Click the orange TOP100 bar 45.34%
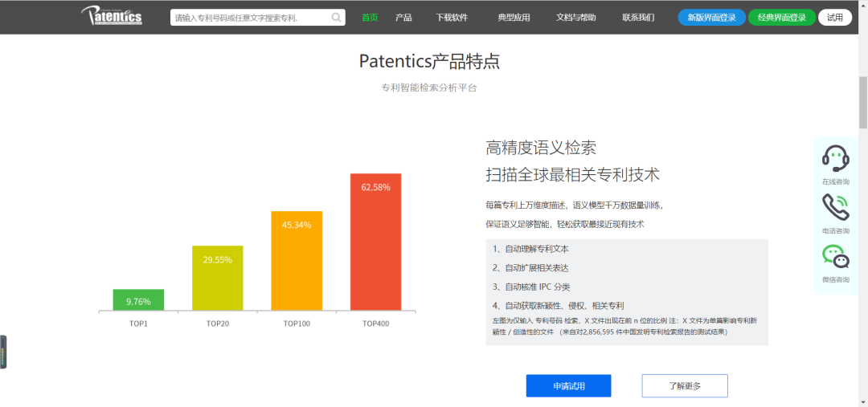The width and height of the screenshot is (868, 407). 297,261
